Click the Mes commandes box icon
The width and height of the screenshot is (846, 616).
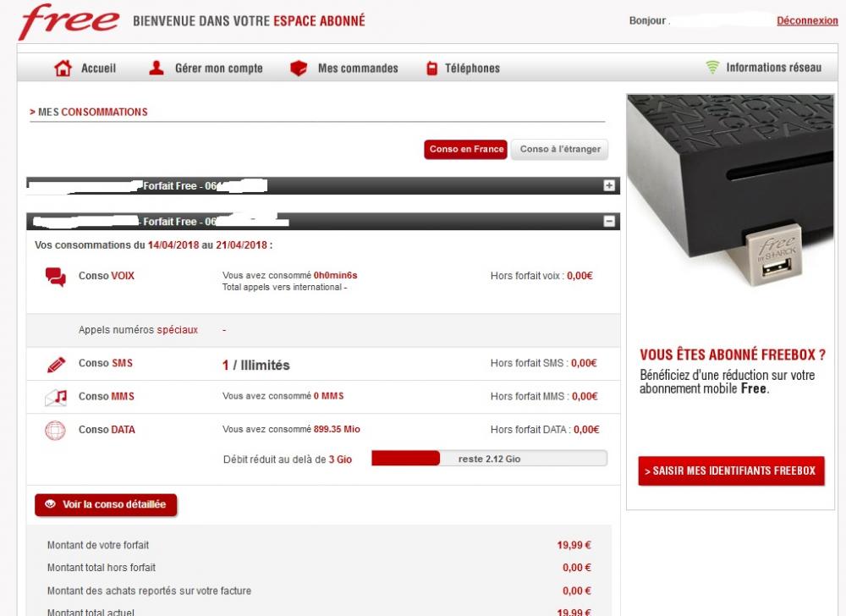[x=299, y=69]
